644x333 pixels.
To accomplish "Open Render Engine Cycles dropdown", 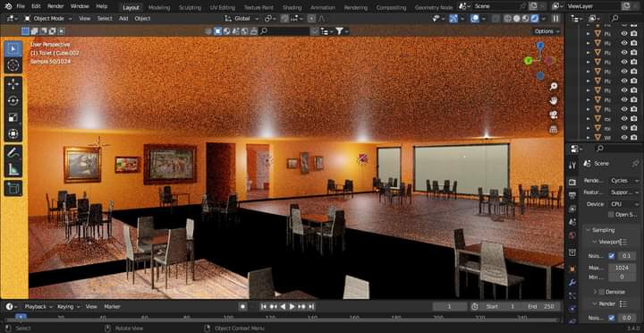I will 624,181.
